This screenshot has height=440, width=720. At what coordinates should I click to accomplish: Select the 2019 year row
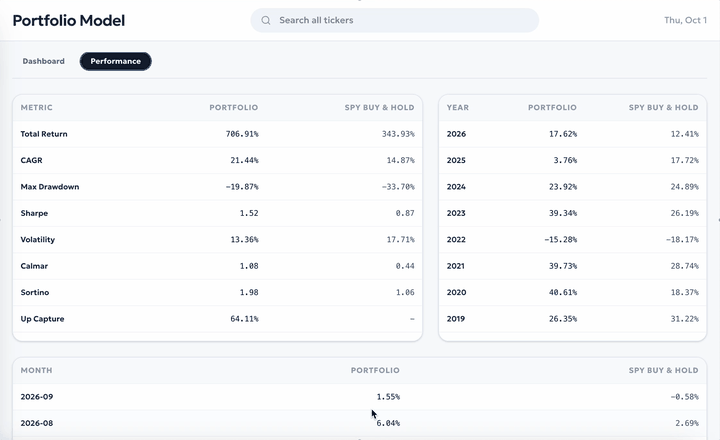[x=573, y=319]
